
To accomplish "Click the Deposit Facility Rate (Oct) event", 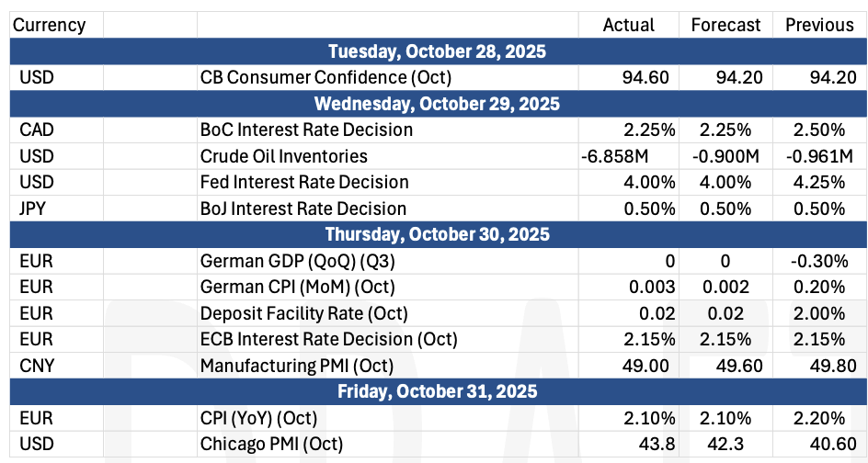I will [x=303, y=313].
